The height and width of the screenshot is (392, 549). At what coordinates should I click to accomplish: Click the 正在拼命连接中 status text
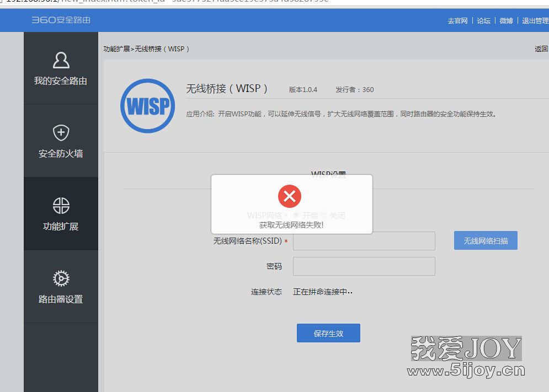click(323, 292)
